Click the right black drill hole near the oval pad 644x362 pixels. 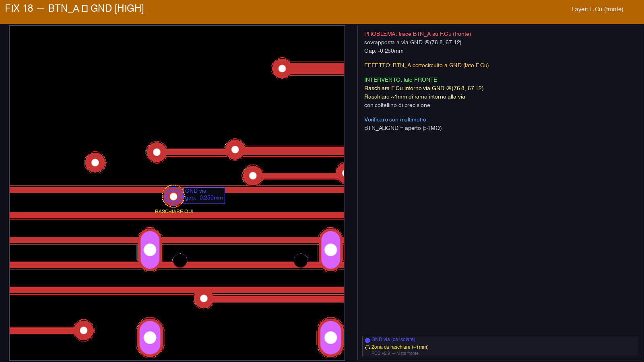tap(301, 261)
